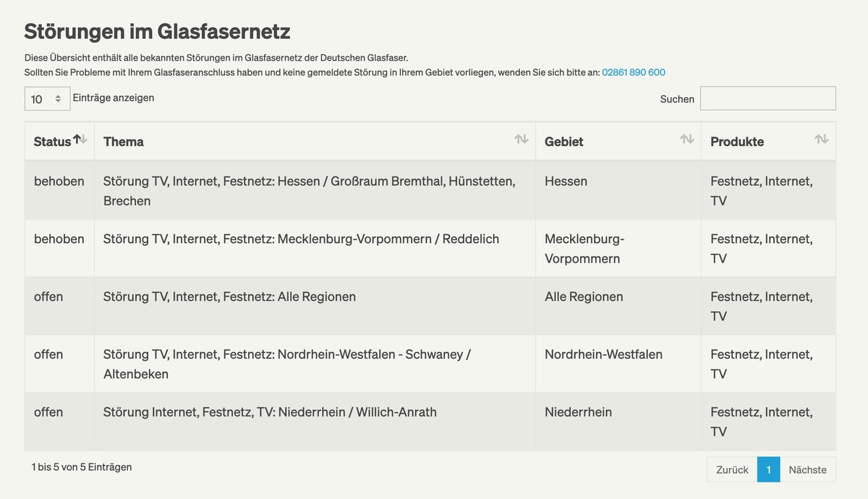
Task: Call link 02861 890 600
Action: [634, 72]
